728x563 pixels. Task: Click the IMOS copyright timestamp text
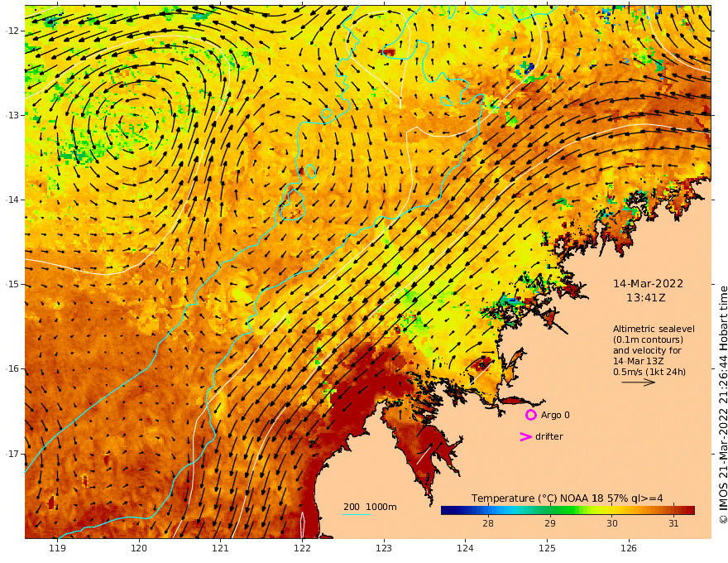[723, 405]
